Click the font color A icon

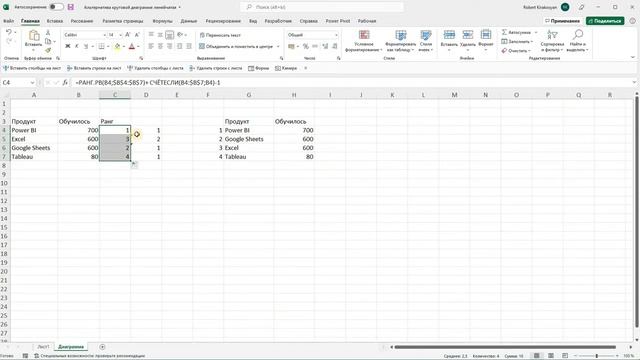pos(132,47)
